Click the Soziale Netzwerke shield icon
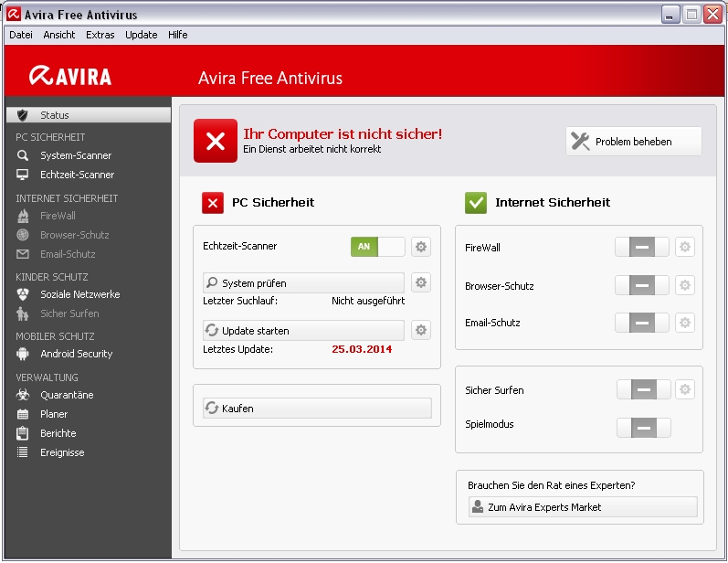The width and height of the screenshot is (728, 563). [22, 294]
